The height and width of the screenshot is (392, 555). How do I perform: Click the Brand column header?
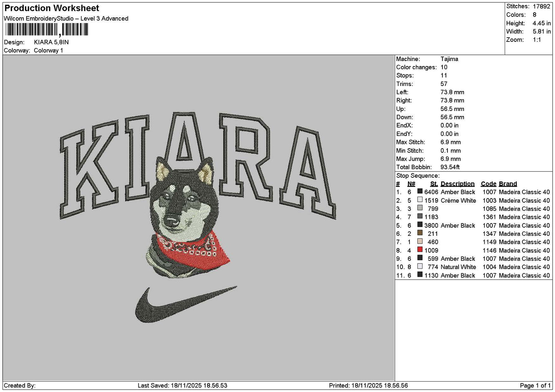pyautogui.click(x=508, y=184)
